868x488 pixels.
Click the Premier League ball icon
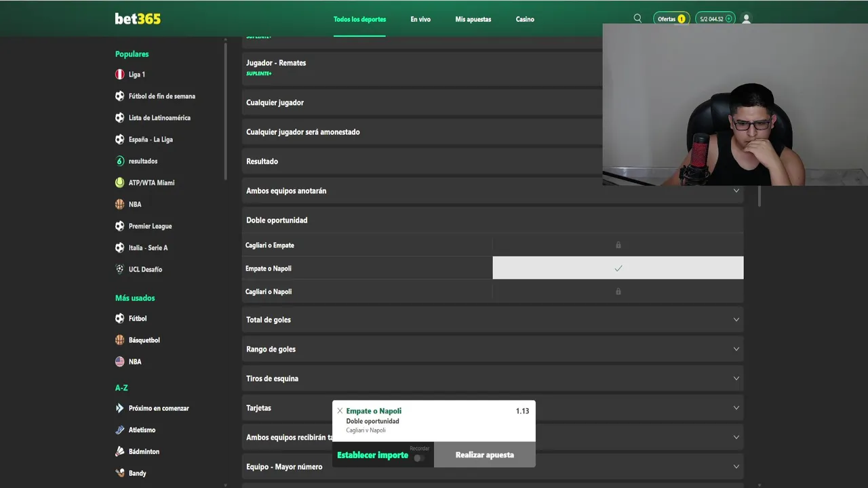click(120, 226)
